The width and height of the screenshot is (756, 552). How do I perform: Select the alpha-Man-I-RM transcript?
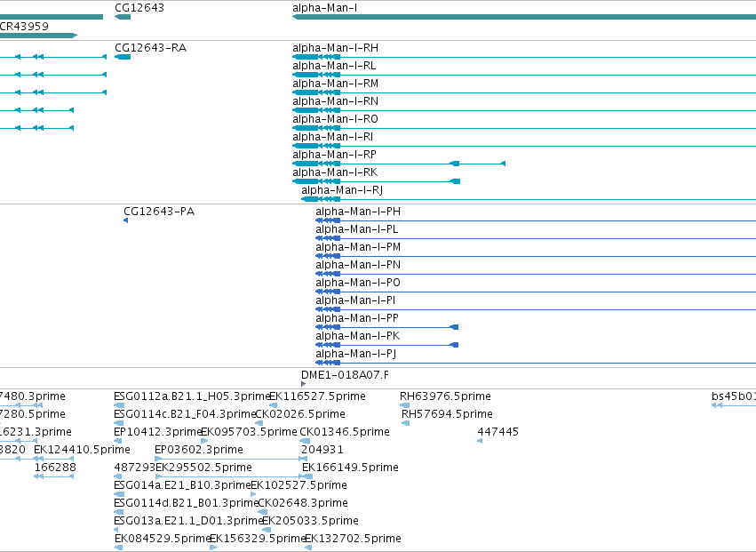[x=335, y=84]
